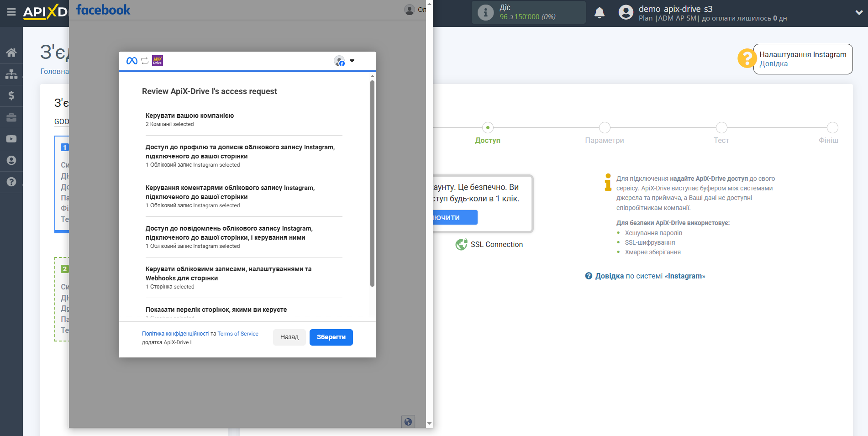This screenshot has width=868, height=436.
Task: Click the SSL Connection shield icon
Action: click(x=461, y=245)
